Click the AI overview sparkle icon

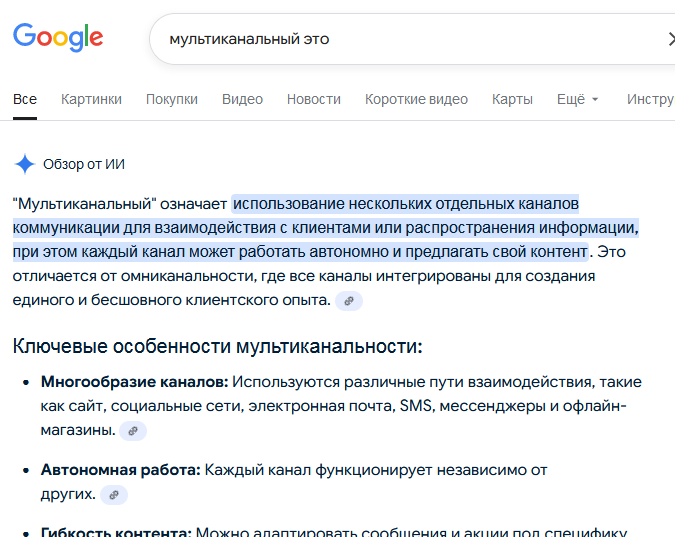pos(24,164)
